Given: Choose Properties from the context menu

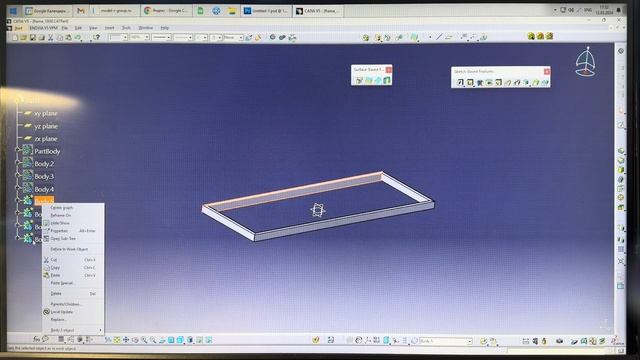Looking at the screenshot, I should click(59, 231).
